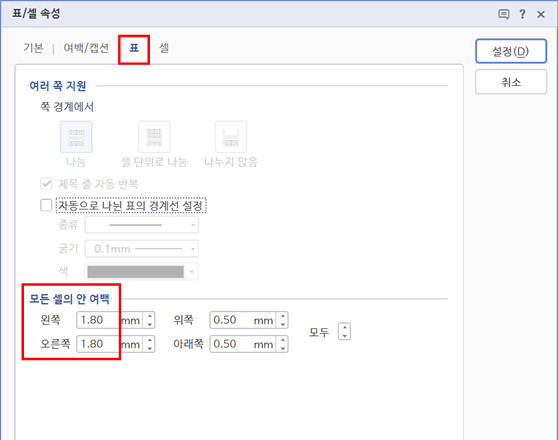Select the 나눔 page split icon
The image size is (558, 440).
76,137
